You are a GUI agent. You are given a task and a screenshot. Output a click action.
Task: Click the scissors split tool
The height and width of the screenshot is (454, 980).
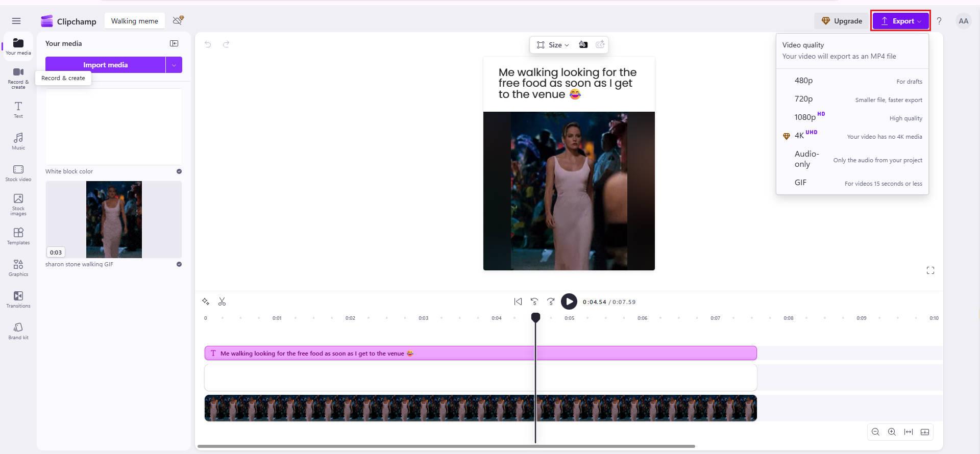[x=222, y=301]
